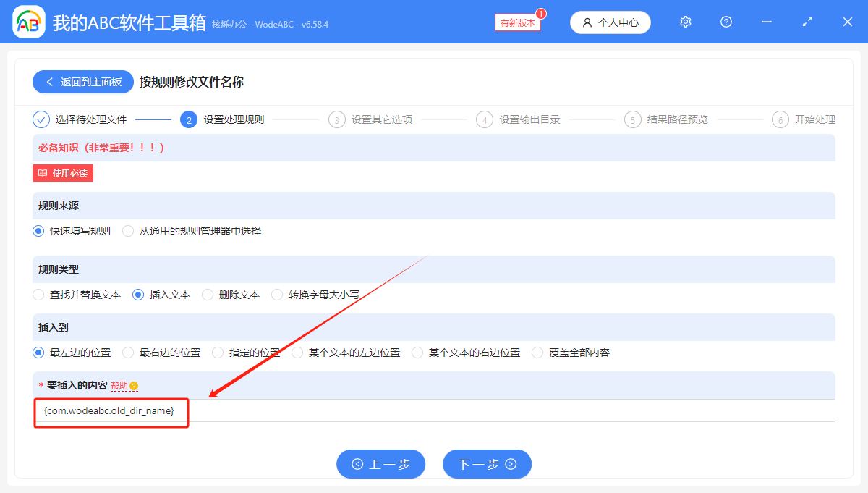Click the WodeABC app logo
This screenshot has height=493, width=868.
click(x=28, y=22)
